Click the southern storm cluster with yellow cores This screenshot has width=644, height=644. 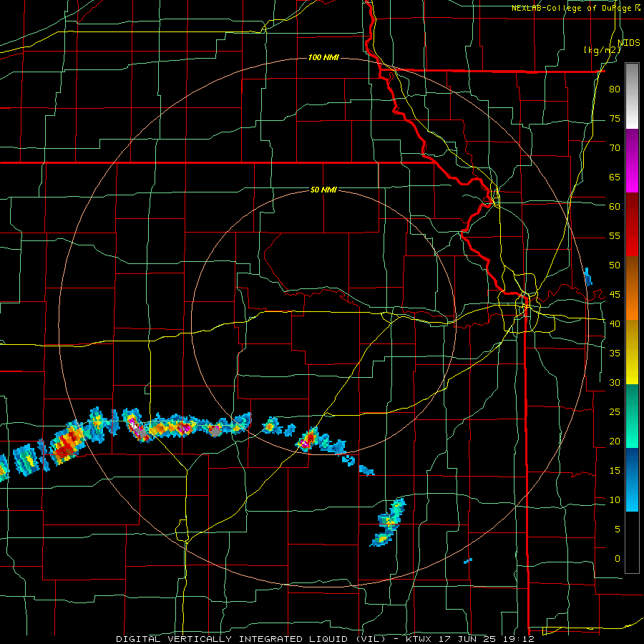click(x=389, y=522)
